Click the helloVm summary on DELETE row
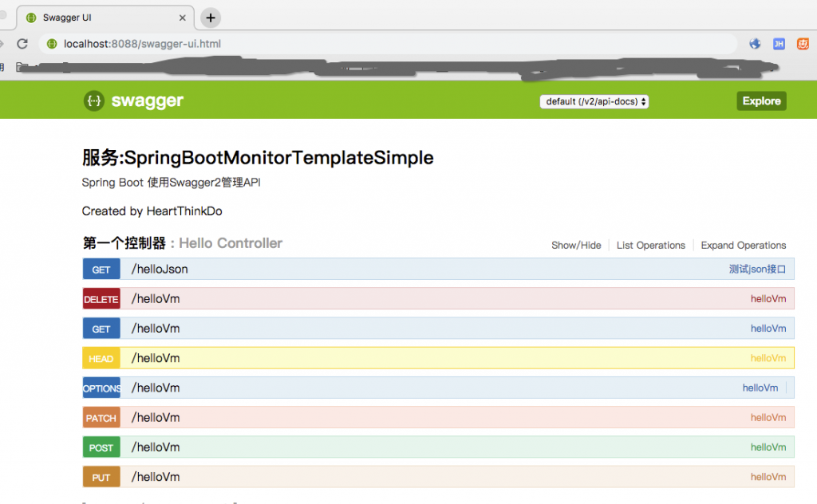 pos(768,299)
